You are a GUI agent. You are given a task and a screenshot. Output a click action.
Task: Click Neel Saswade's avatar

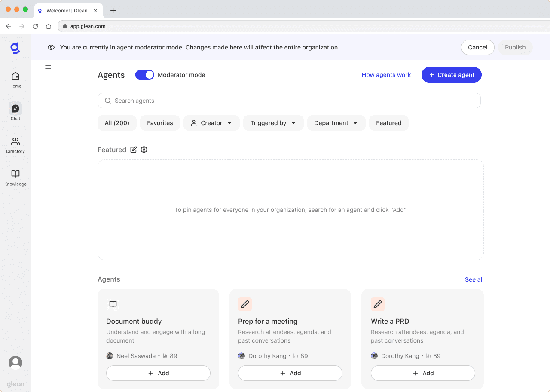click(x=110, y=356)
